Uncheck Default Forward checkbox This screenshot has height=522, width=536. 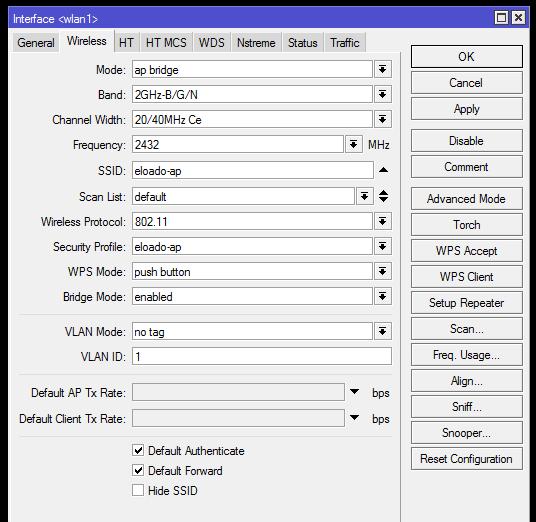(138, 470)
